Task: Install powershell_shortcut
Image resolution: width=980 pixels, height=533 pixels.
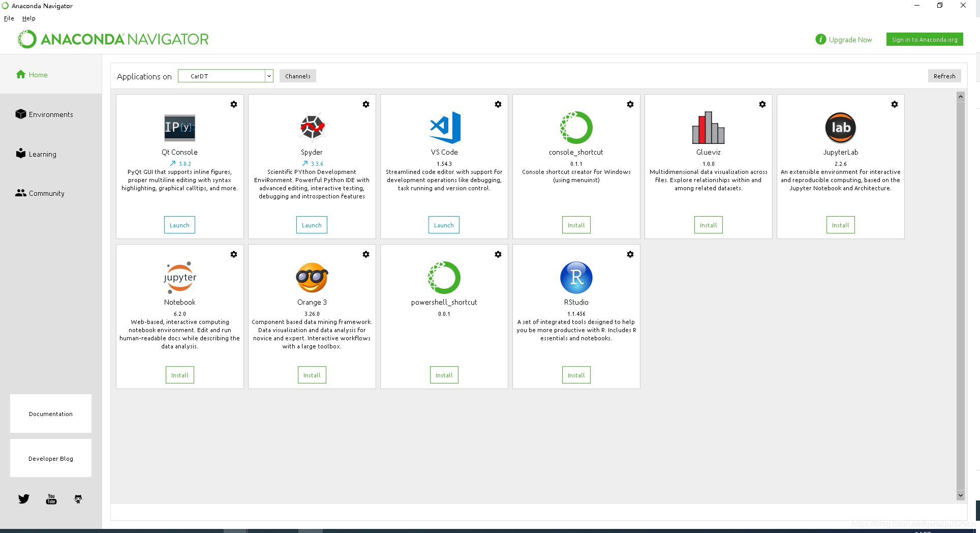Action: click(444, 375)
